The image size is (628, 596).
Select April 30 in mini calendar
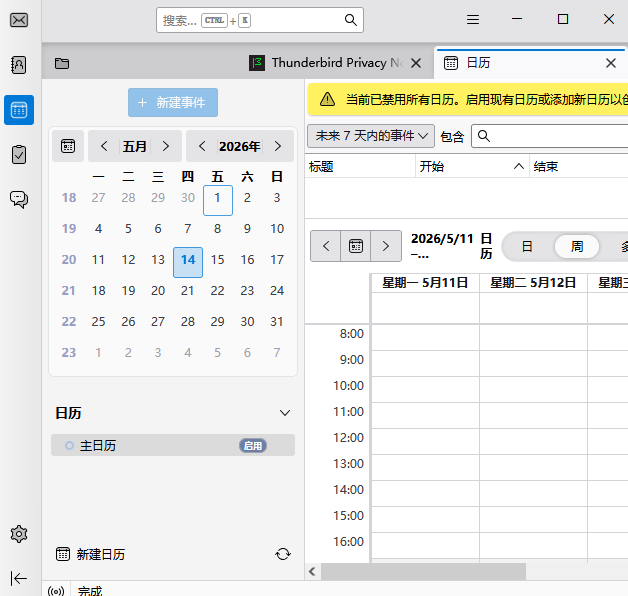point(188,198)
